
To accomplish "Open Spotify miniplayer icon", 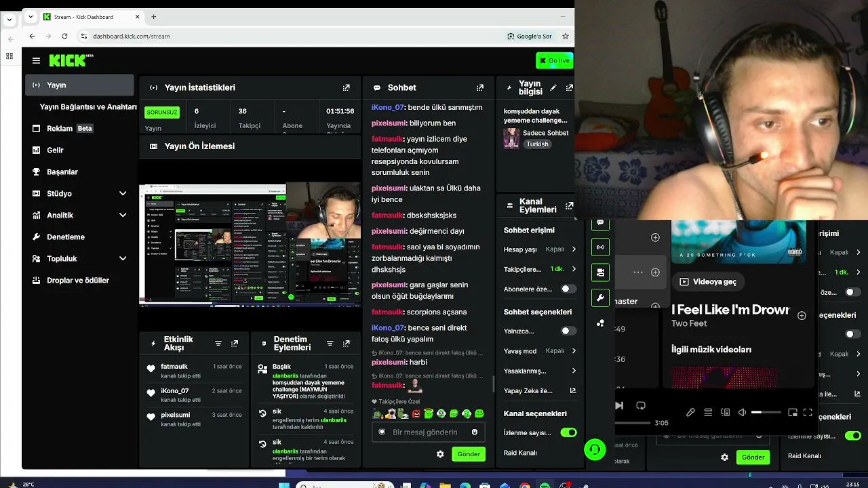I will (x=792, y=412).
